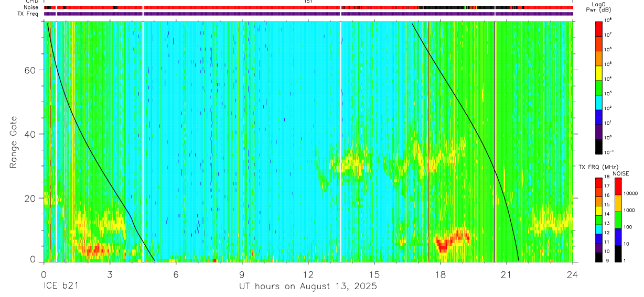
Task: Click the '14' label on the TX FRQ colorbar
Action: 607,214
